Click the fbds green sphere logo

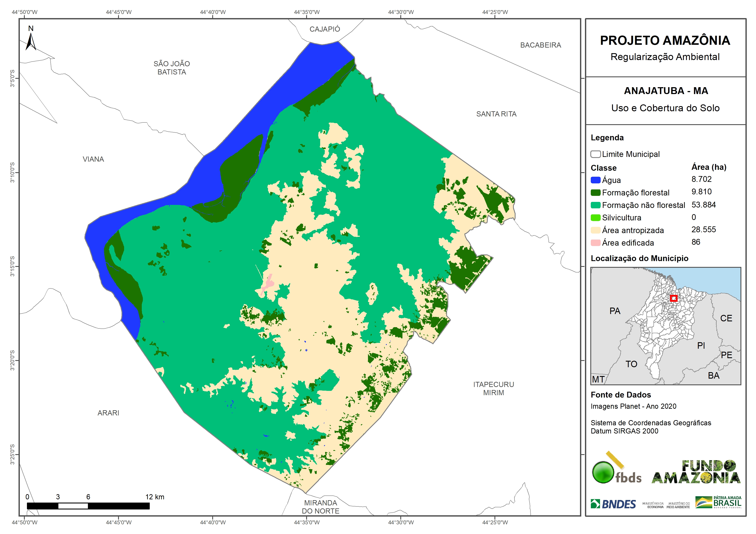coord(603,472)
